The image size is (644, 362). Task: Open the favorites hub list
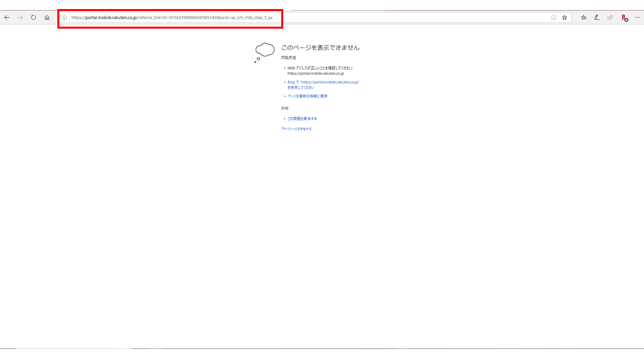pyautogui.click(x=584, y=18)
